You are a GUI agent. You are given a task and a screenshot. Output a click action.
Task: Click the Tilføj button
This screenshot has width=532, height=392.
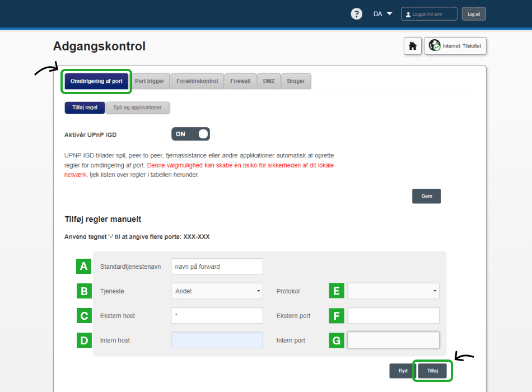tap(432, 371)
